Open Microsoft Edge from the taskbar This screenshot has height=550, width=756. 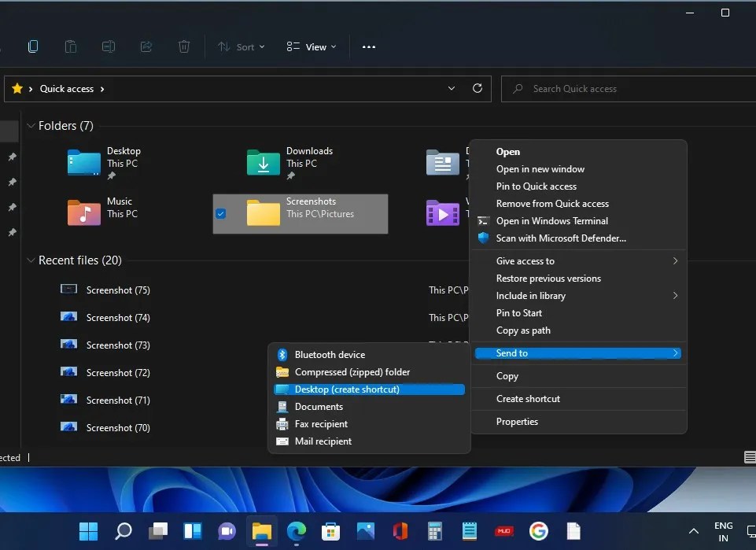(296, 531)
